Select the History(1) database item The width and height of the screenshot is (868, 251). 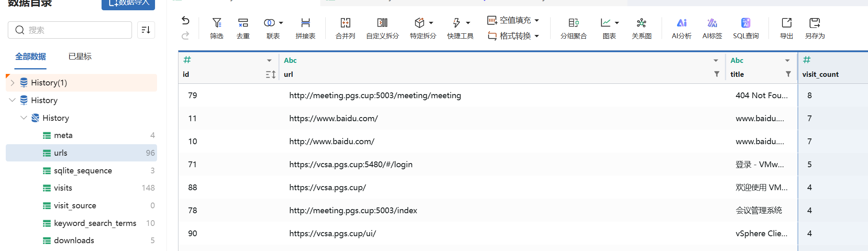pyautogui.click(x=81, y=83)
